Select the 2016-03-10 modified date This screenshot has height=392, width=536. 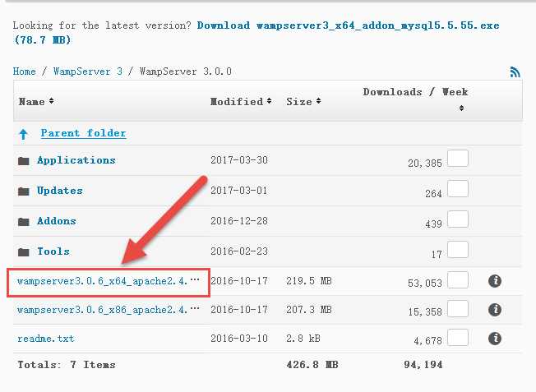239,339
